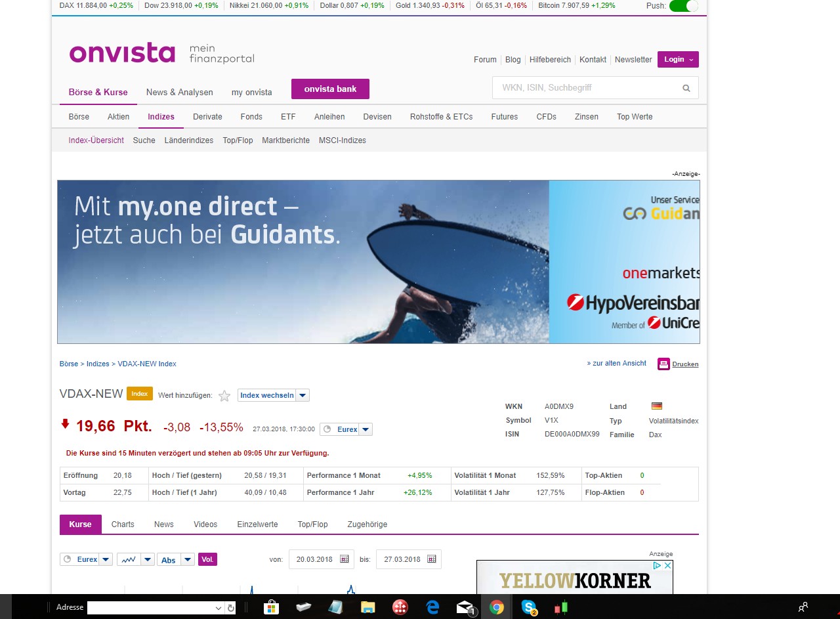Open the Mail app in taskbar
The image size is (840, 619).
tap(465, 608)
